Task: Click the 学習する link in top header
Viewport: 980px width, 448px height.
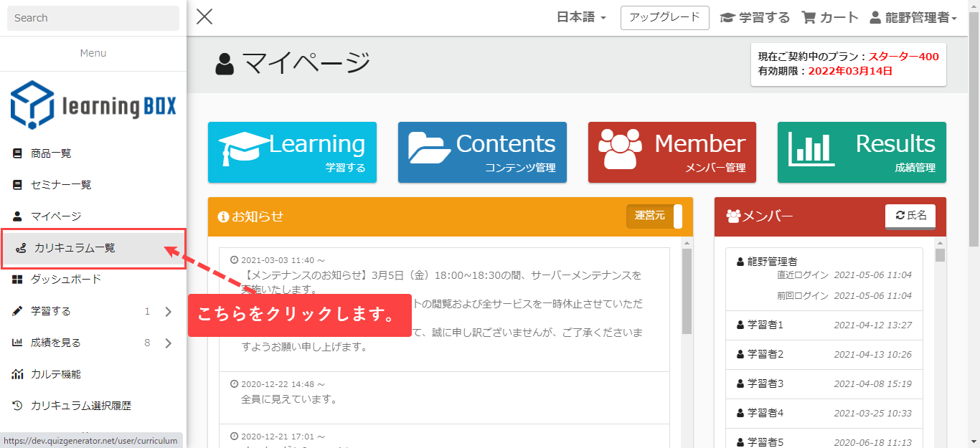Action: (x=755, y=18)
